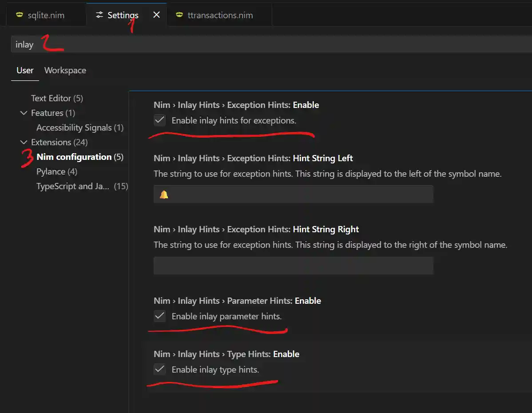Image resolution: width=532 pixels, height=413 pixels.
Task: Click the Nim crown icon on sqlite.nim tab
Action: tap(19, 15)
